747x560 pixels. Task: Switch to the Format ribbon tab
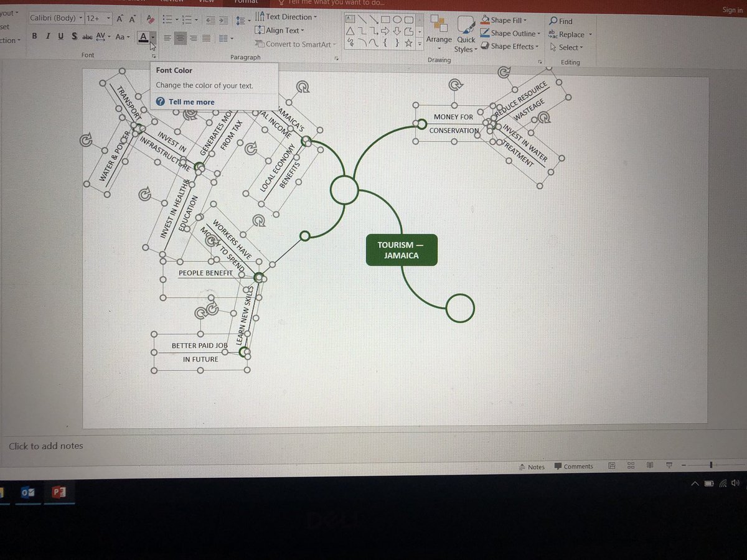pos(246,2)
